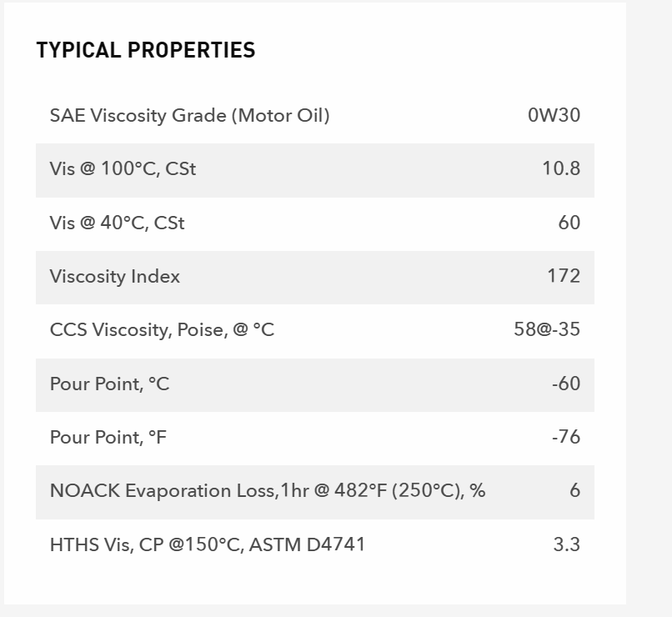Click the 10.8 viscosity value
Image resolution: width=672 pixels, height=617 pixels.
tap(561, 168)
